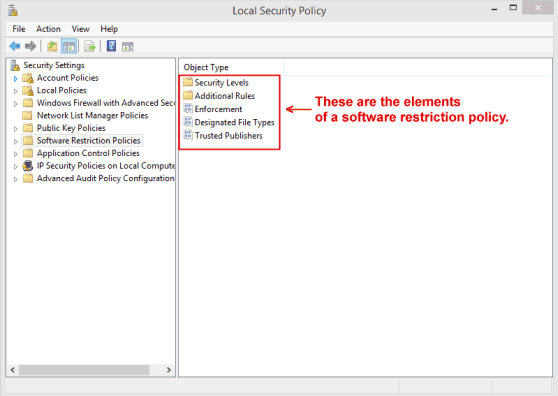Open the Action menu

(x=48, y=29)
